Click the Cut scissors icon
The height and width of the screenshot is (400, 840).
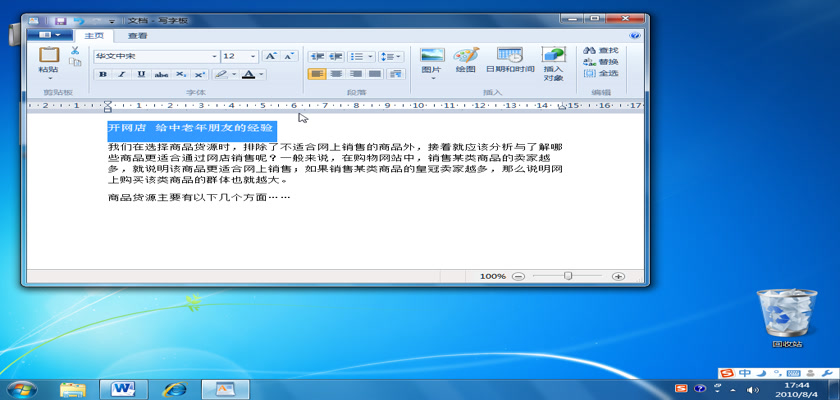(75, 51)
